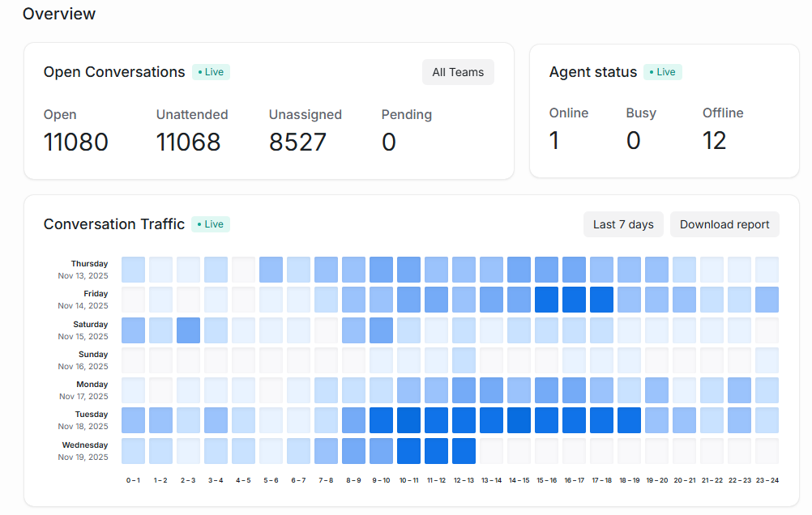The image size is (812, 515).
Task: Click the Pending conversations count
Action: (389, 142)
